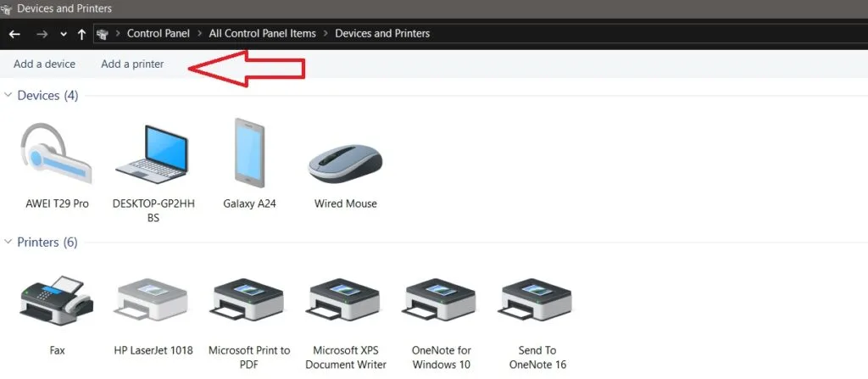Expand the chevron before Control Panel breadcrumb

coord(118,34)
